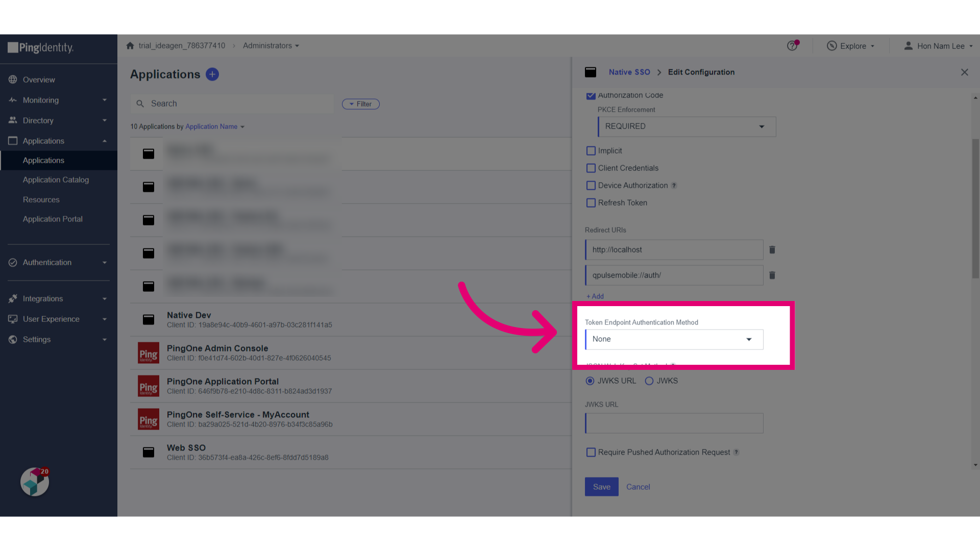Click the configuration panel scrollbar

pyautogui.click(x=975, y=209)
